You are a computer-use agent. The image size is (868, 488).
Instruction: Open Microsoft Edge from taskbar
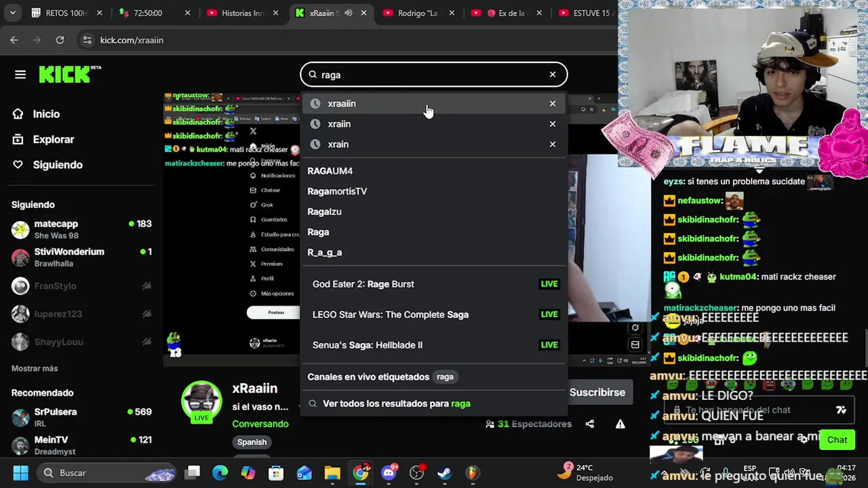click(220, 472)
